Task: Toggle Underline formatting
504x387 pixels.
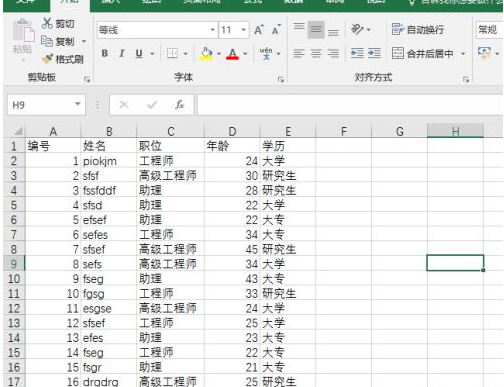Action: click(139, 53)
